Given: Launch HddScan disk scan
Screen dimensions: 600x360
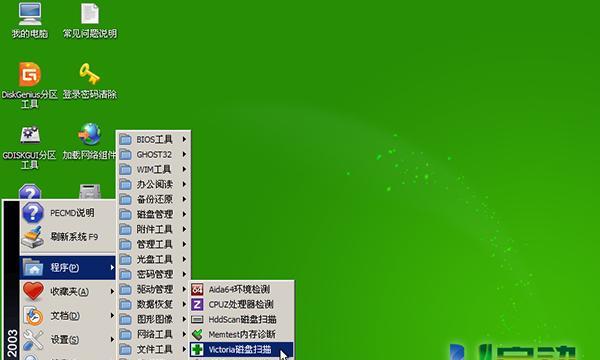Looking at the screenshot, I should click(x=242, y=319).
